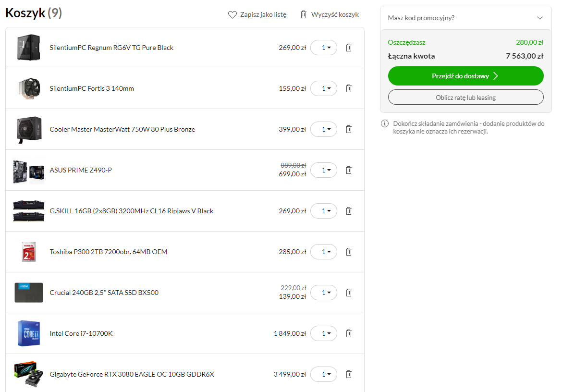
Task: Open ASUS PRIME Z490-P product link
Action: [81, 170]
